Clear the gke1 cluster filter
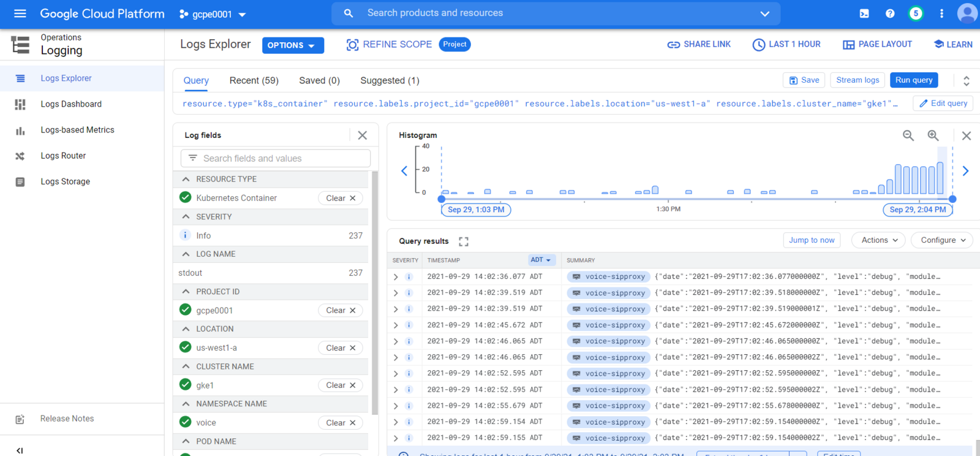 tap(341, 385)
